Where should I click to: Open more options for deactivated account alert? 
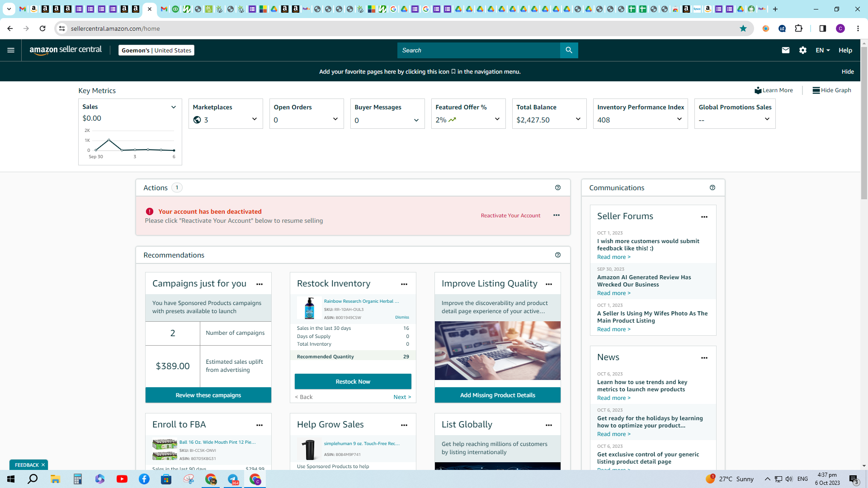[557, 215]
